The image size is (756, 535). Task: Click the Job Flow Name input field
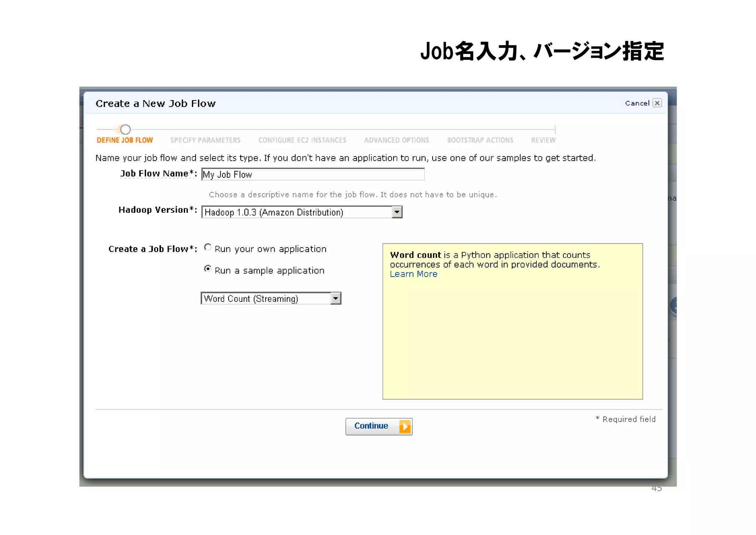(x=313, y=174)
